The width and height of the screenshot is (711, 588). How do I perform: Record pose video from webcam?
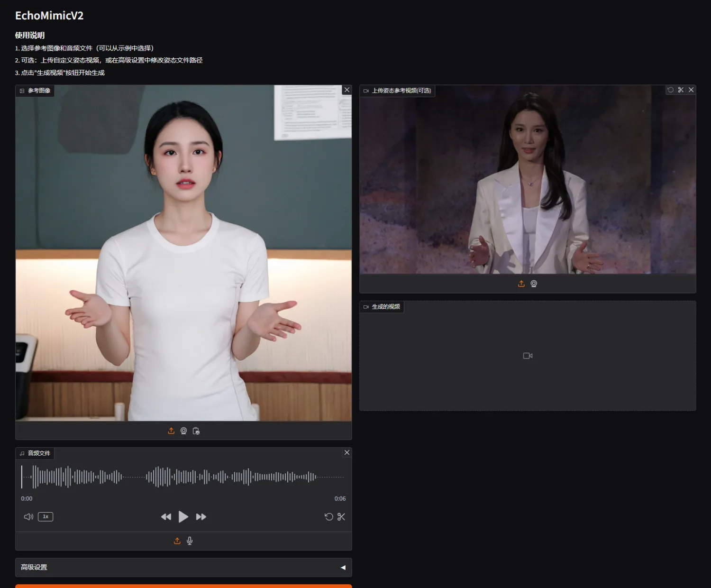[x=534, y=284]
